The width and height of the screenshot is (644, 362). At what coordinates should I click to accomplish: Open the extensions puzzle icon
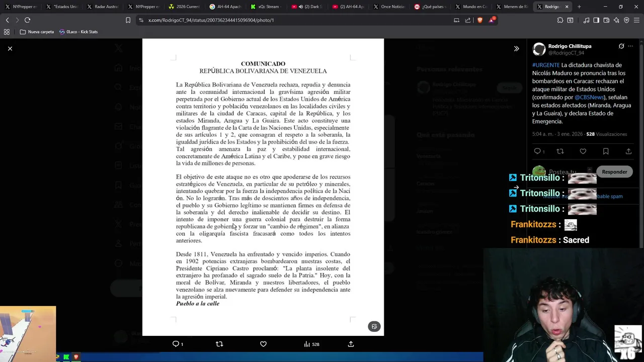pyautogui.click(x=560, y=20)
